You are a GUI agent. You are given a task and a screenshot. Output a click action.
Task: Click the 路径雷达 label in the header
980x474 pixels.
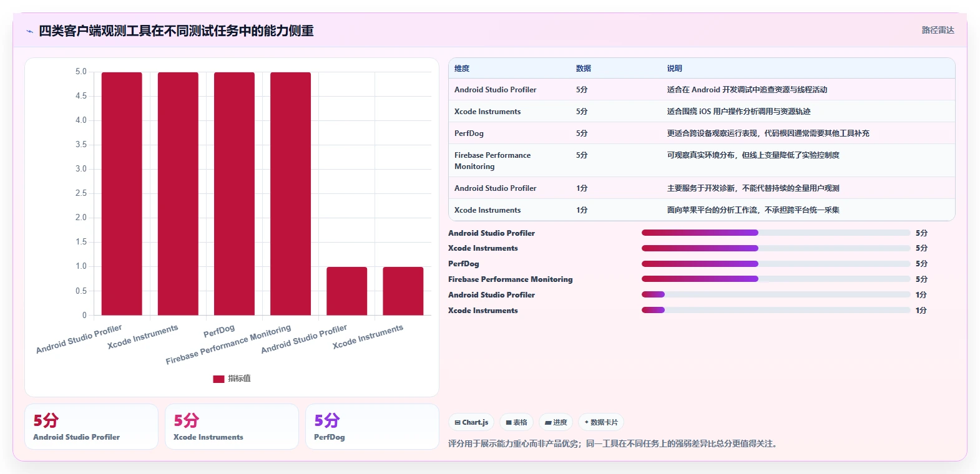pyautogui.click(x=938, y=30)
